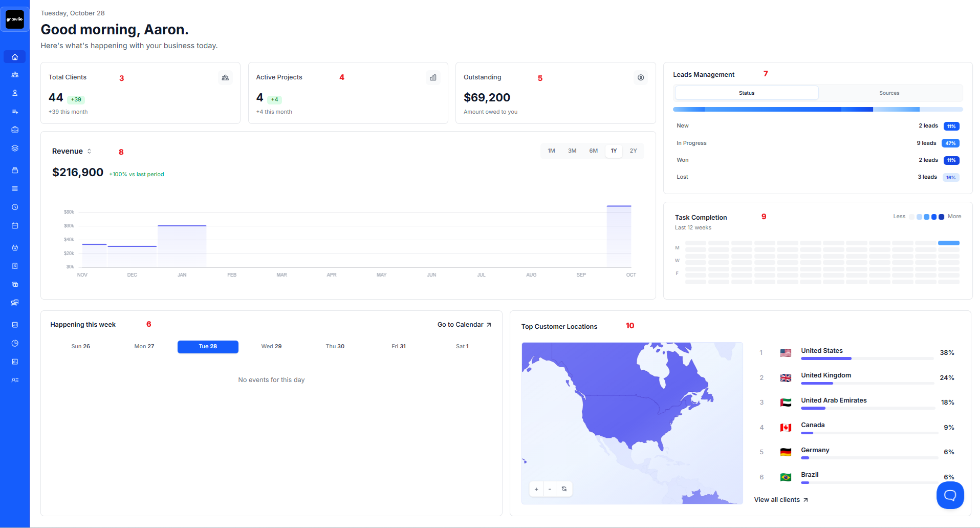
Task: Click the growlio logo
Action: tap(15, 19)
